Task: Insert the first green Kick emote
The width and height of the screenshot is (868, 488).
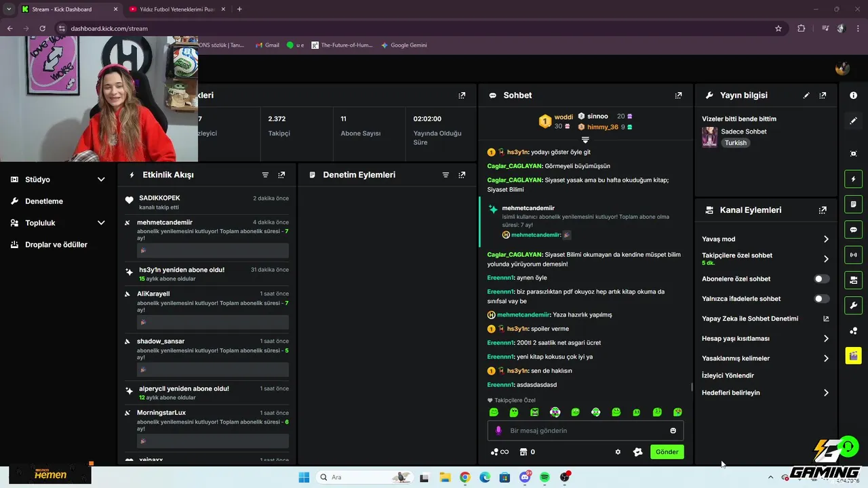Action: coord(494,412)
